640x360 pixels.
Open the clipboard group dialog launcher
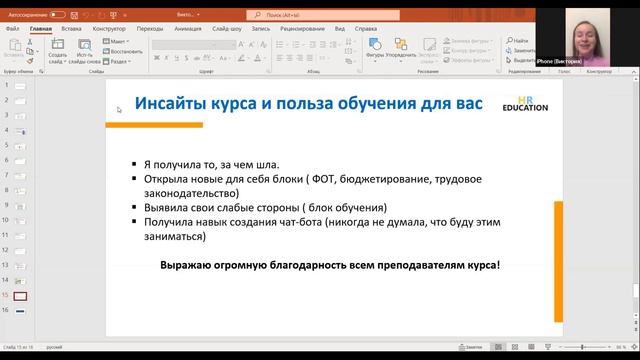41,71
